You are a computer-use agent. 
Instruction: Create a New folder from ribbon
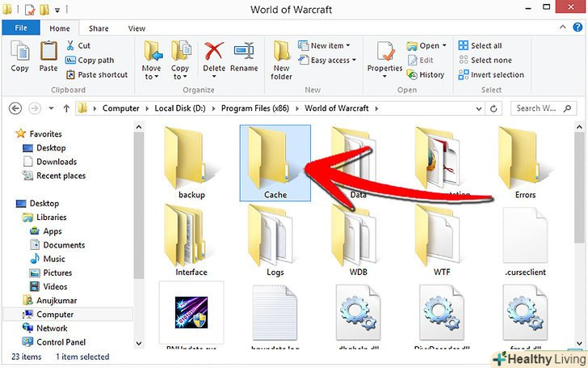point(281,60)
